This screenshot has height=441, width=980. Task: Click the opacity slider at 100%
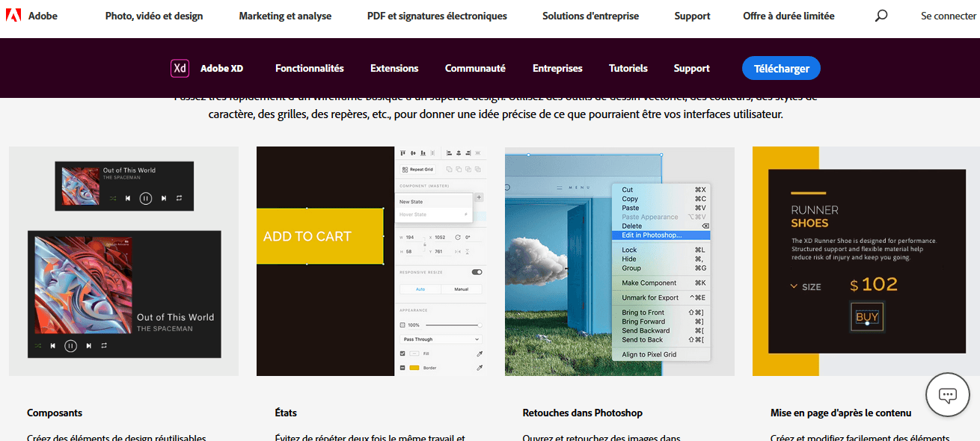click(453, 325)
